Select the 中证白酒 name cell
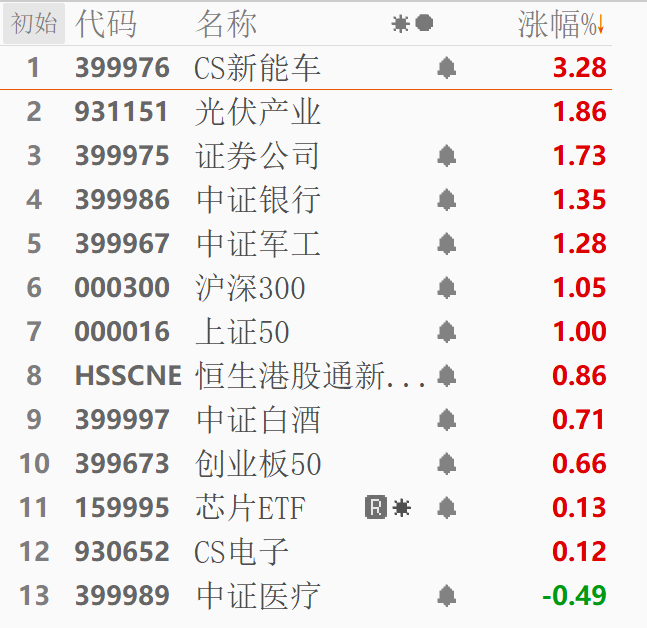 [258, 420]
